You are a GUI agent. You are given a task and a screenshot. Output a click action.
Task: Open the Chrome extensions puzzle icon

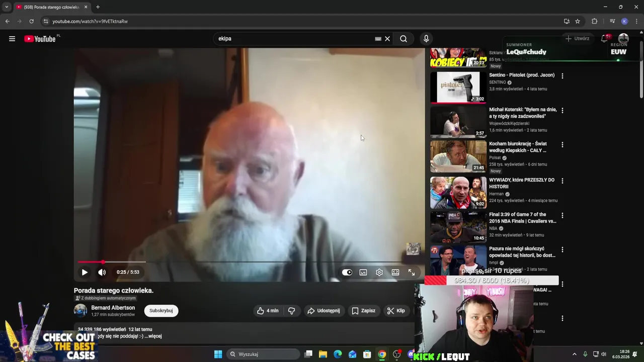pyautogui.click(x=595, y=21)
